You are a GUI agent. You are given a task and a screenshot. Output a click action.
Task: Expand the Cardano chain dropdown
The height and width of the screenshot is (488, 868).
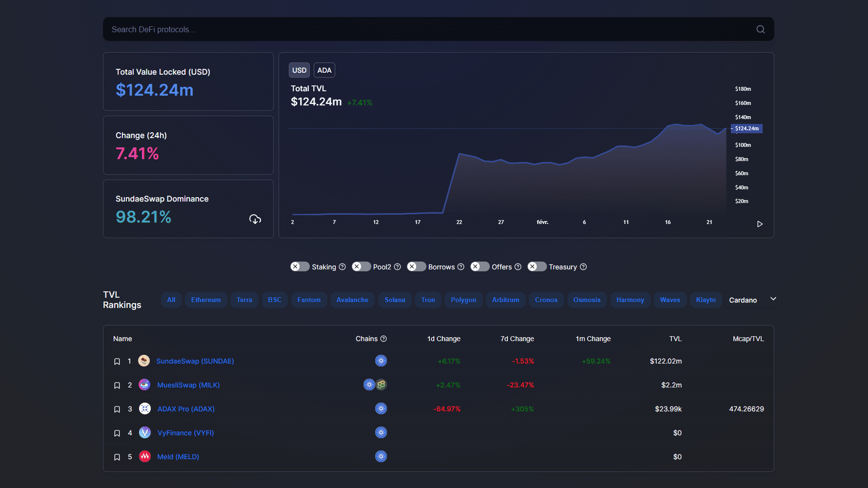(752, 300)
